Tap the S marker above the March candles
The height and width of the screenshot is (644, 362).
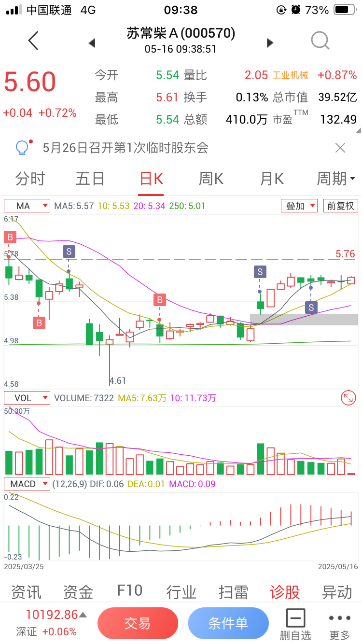(x=69, y=251)
